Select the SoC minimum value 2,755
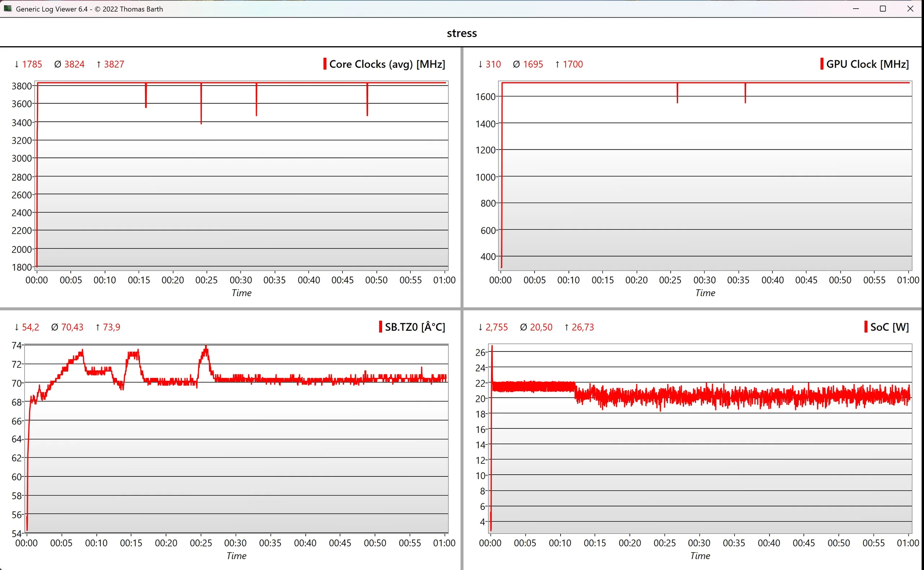 pyautogui.click(x=496, y=327)
